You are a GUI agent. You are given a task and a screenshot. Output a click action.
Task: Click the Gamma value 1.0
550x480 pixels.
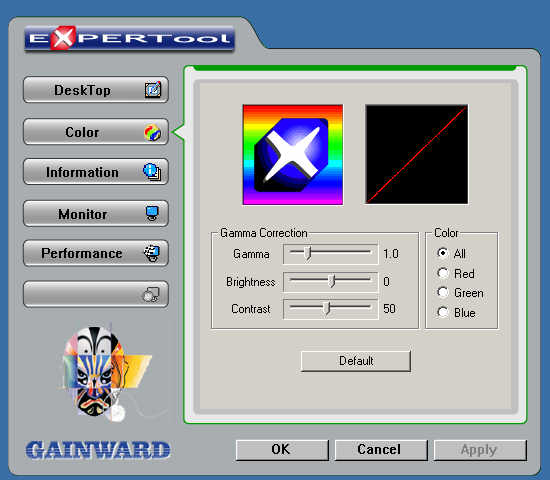pyautogui.click(x=391, y=254)
